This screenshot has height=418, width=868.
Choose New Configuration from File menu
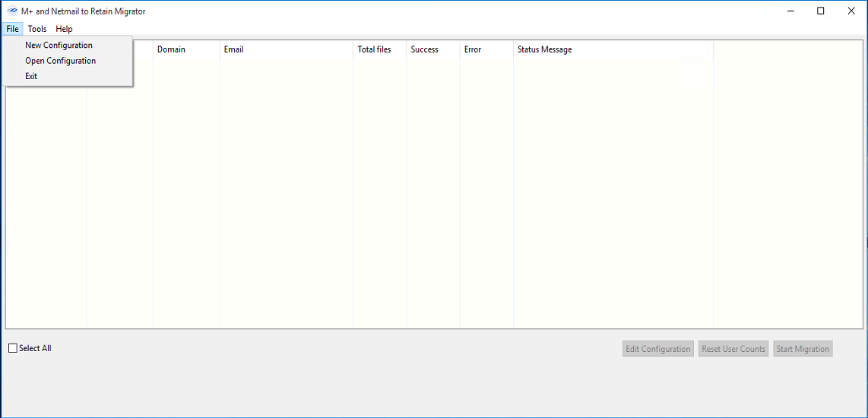[x=67, y=46]
